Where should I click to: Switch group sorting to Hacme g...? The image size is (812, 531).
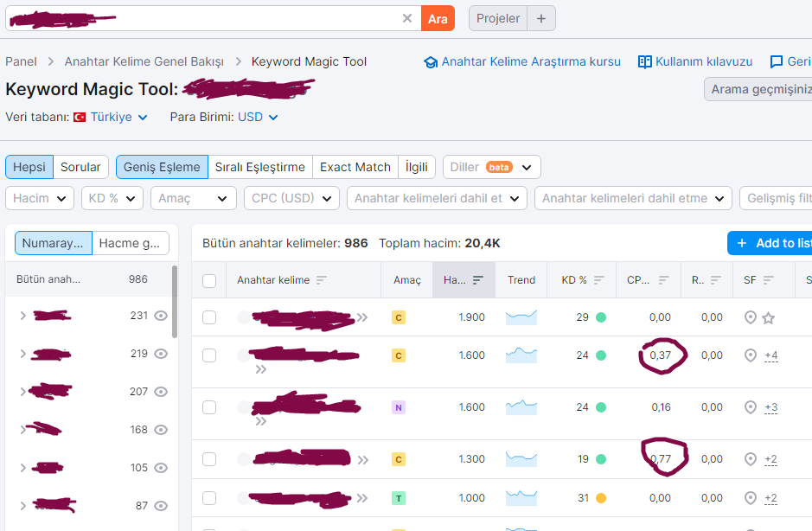pyautogui.click(x=131, y=243)
